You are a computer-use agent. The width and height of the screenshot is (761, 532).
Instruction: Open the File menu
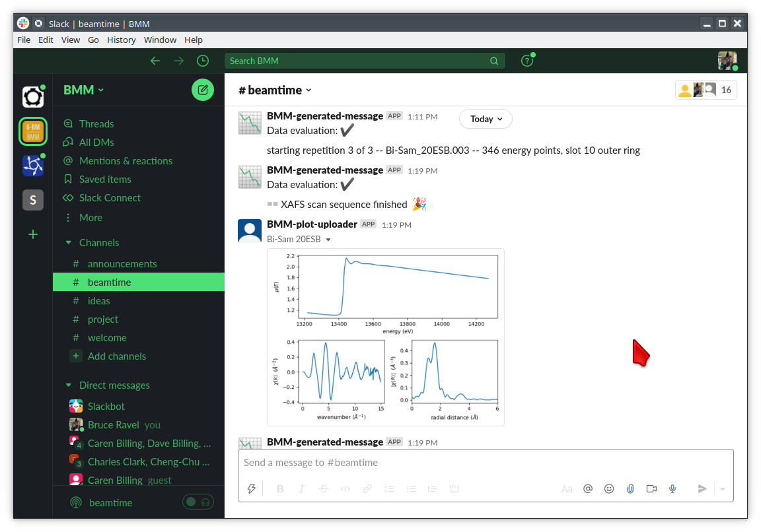[x=24, y=40]
